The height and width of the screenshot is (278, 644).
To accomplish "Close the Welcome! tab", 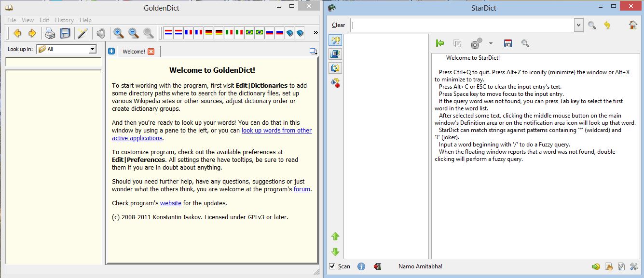I will pyautogui.click(x=151, y=51).
